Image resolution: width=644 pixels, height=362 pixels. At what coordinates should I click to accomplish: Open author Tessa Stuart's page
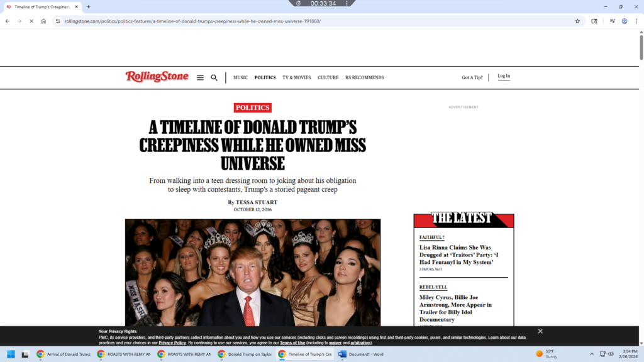[257, 202]
